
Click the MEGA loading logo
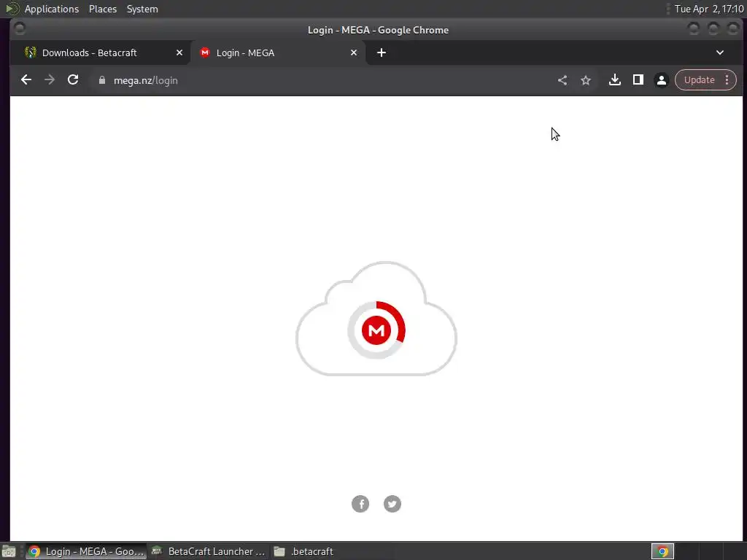[x=376, y=330]
